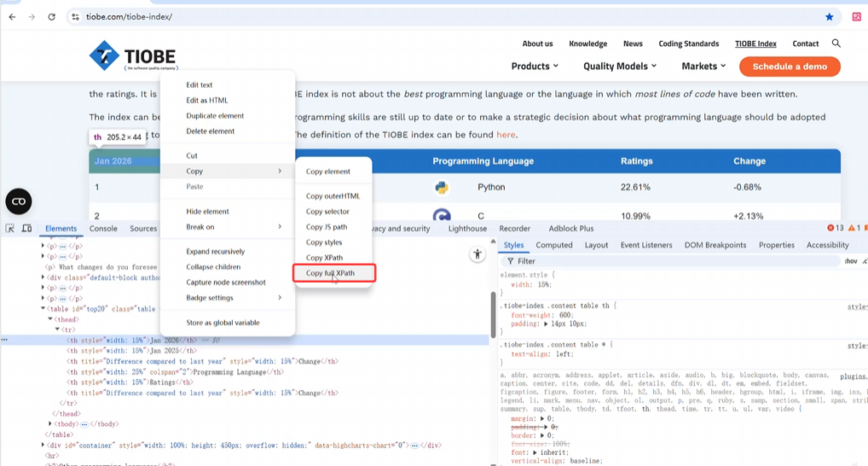Image resolution: width=868 pixels, height=466 pixels.
Task: Click the site info icon in address bar
Action: tap(75, 16)
